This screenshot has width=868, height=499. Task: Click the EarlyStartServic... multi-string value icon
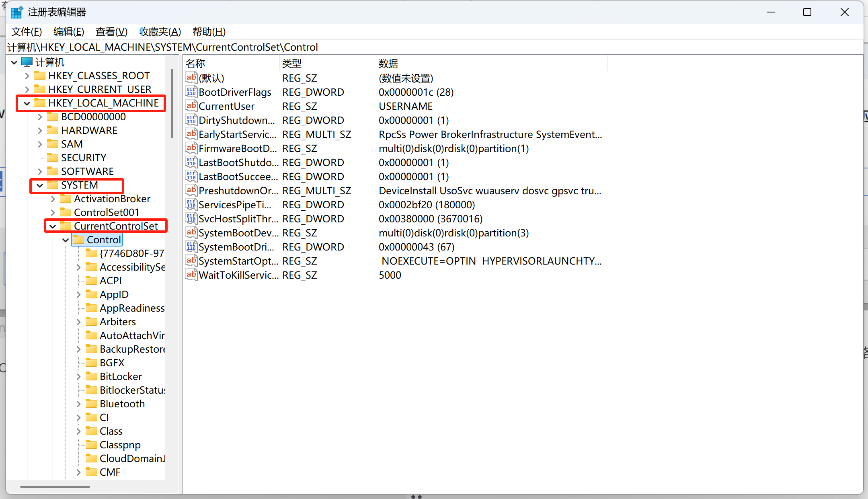point(191,134)
